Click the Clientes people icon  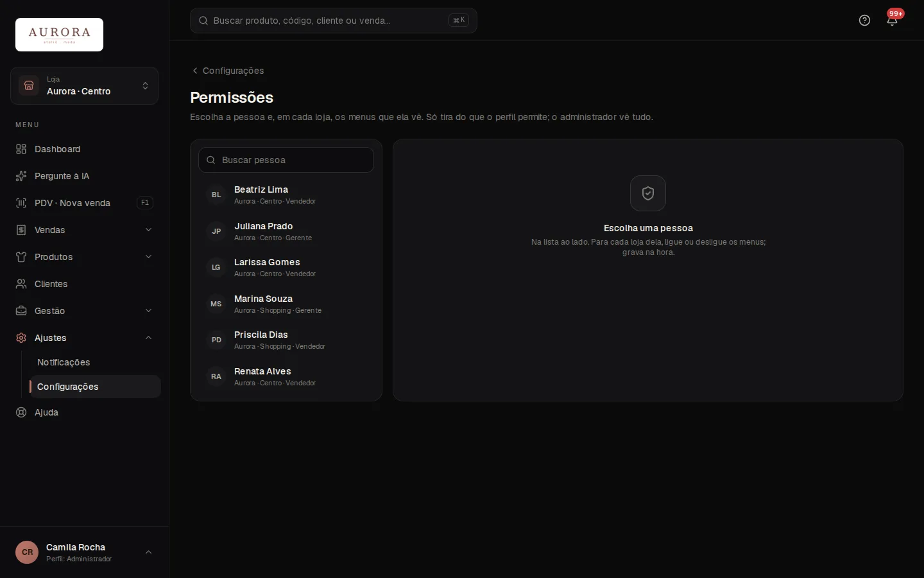(x=21, y=284)
